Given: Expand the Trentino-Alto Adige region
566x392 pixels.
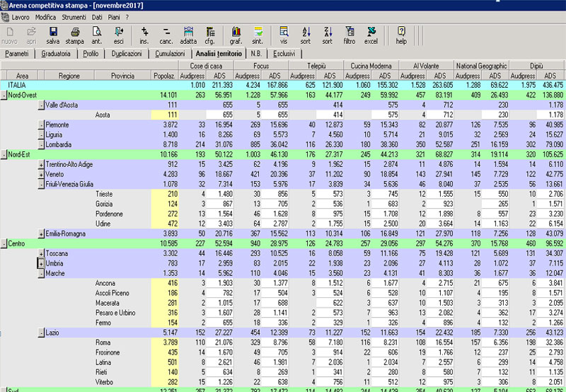Looking at the screenshot, I should pyautogui.click(x=40, y=164).
